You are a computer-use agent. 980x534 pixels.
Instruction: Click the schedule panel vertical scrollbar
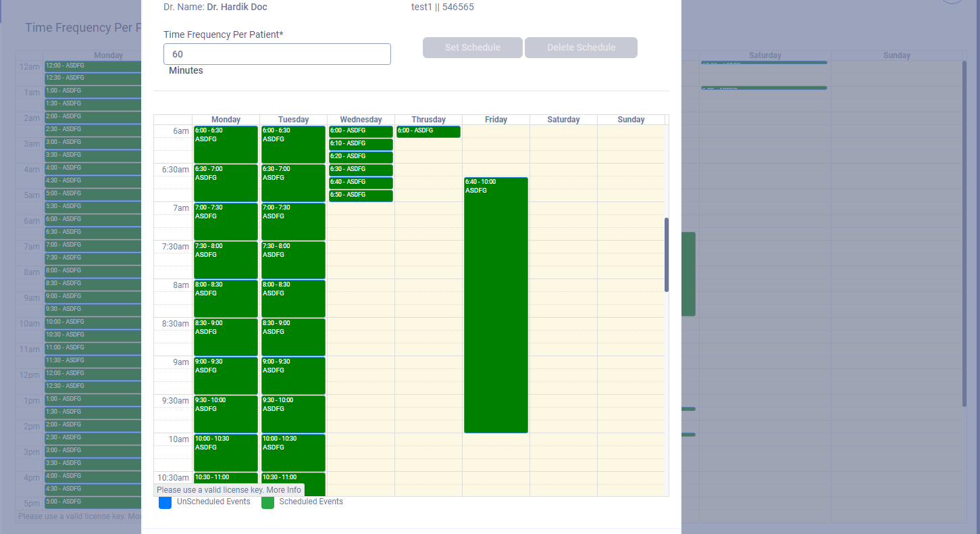[667, 253]
